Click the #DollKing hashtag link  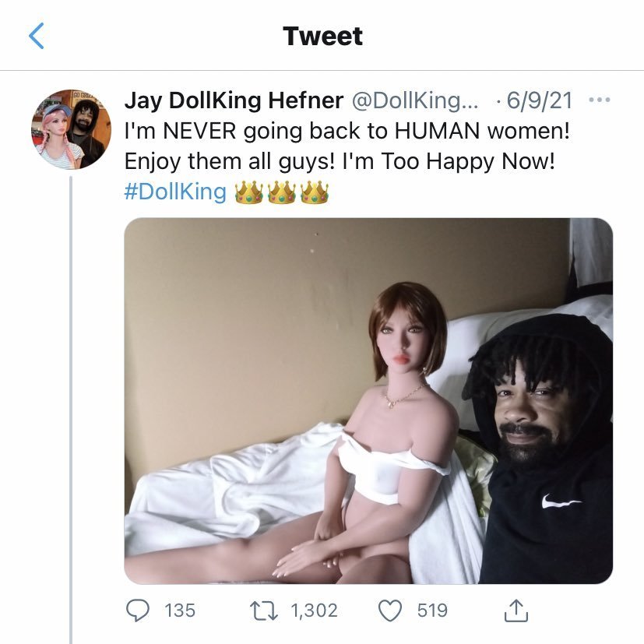click(x=175, y=192)
